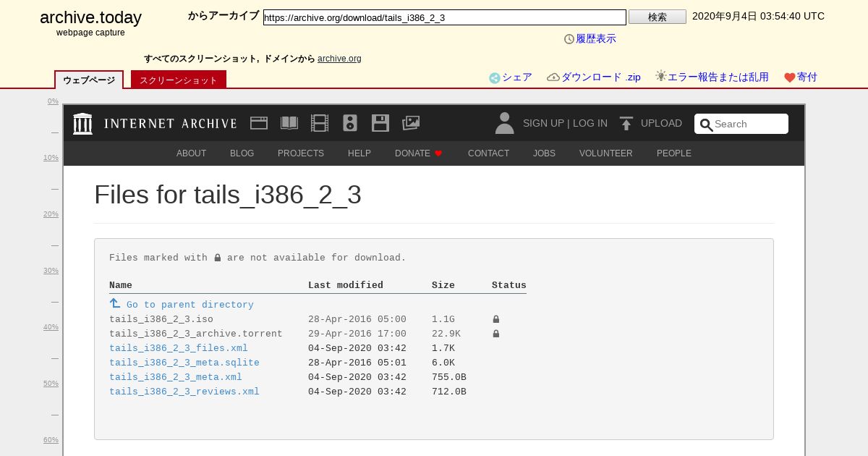Click the parent directory up-arrow icon
This screenshot has width=868, height=456.
(115, 303)
